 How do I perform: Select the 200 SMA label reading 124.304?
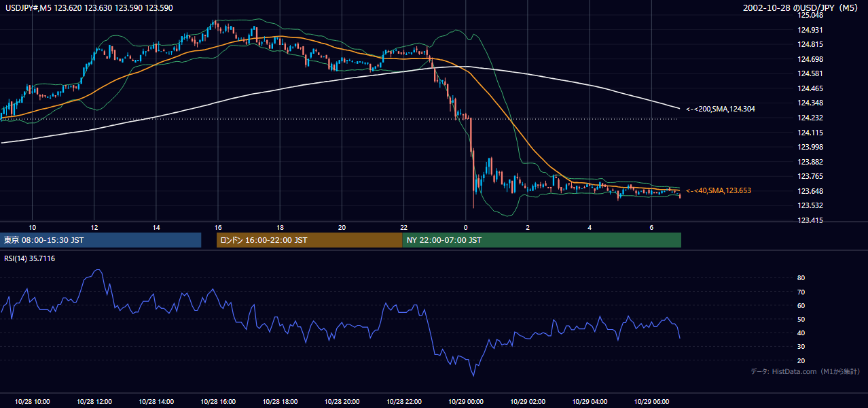click(721, 109)
